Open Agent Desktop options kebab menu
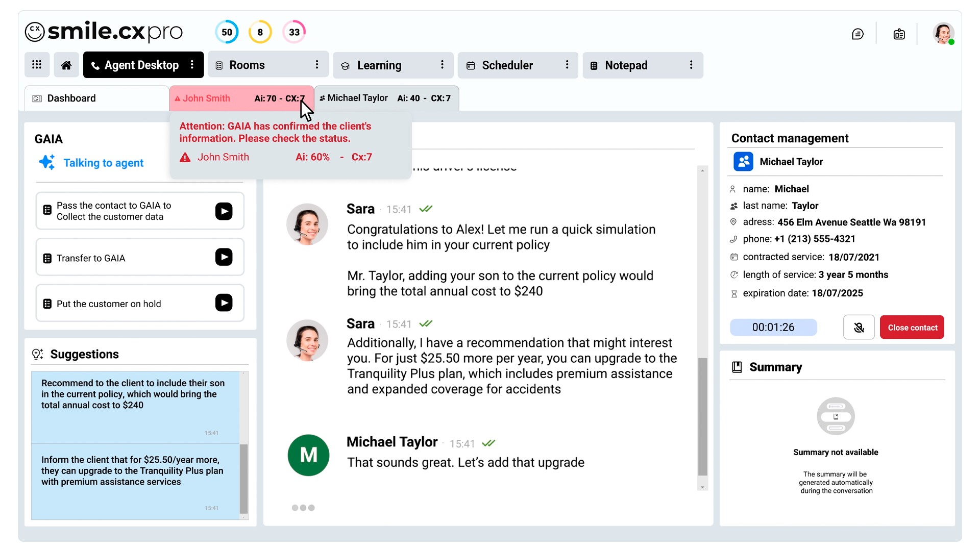This screenshot has height=551, width=980. [192, 65]
